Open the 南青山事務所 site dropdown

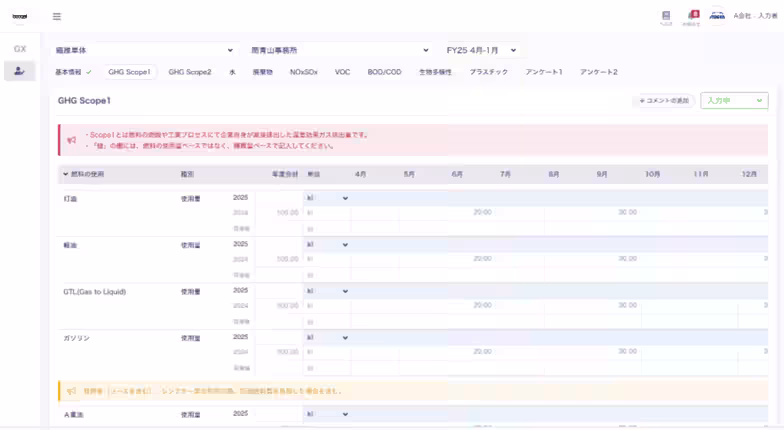340,50
